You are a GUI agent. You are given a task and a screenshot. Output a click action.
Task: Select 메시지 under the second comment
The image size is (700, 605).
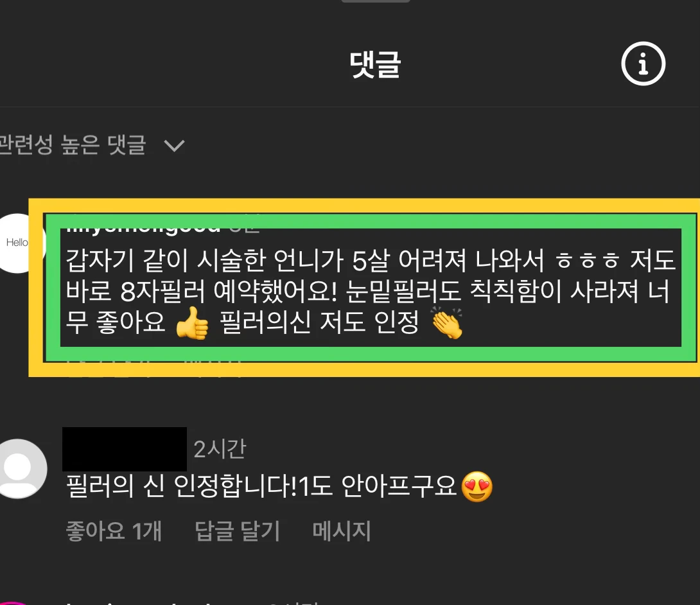click(x=342, y=531)
